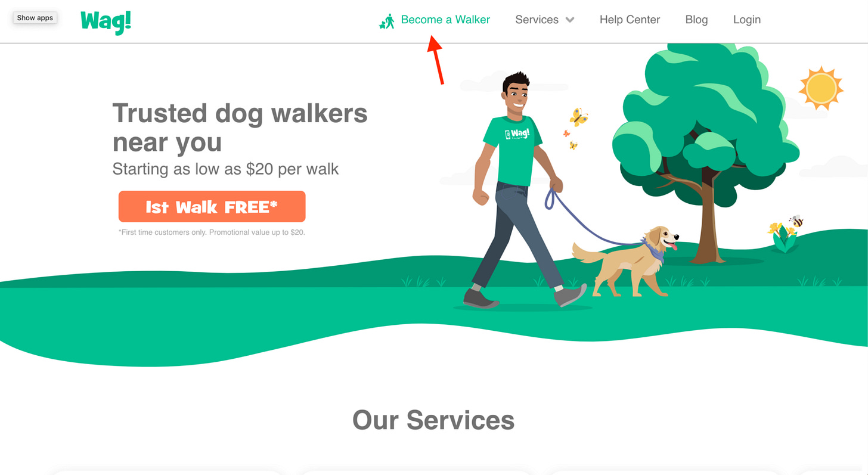
Task: Click the Trusted dog walkers near you headline
Action: click(240, 127)
